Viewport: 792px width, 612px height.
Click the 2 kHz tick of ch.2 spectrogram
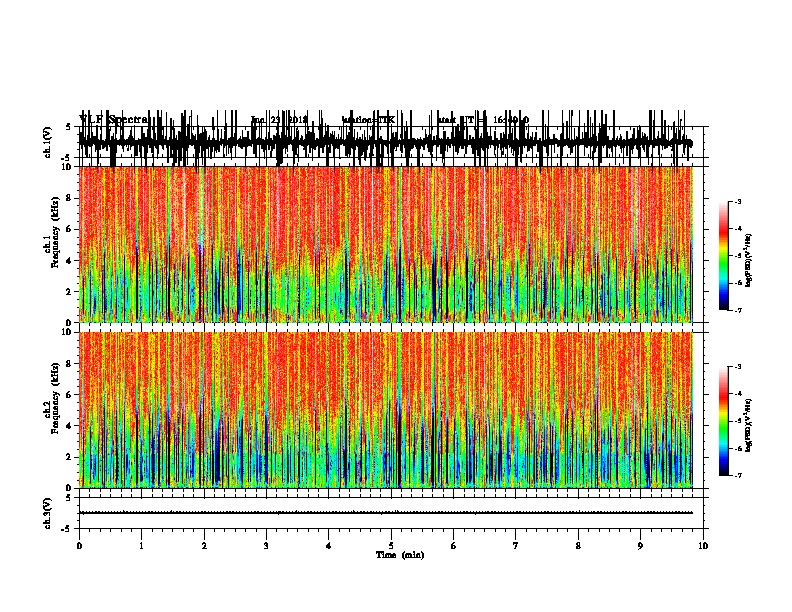tap(69, 457)
